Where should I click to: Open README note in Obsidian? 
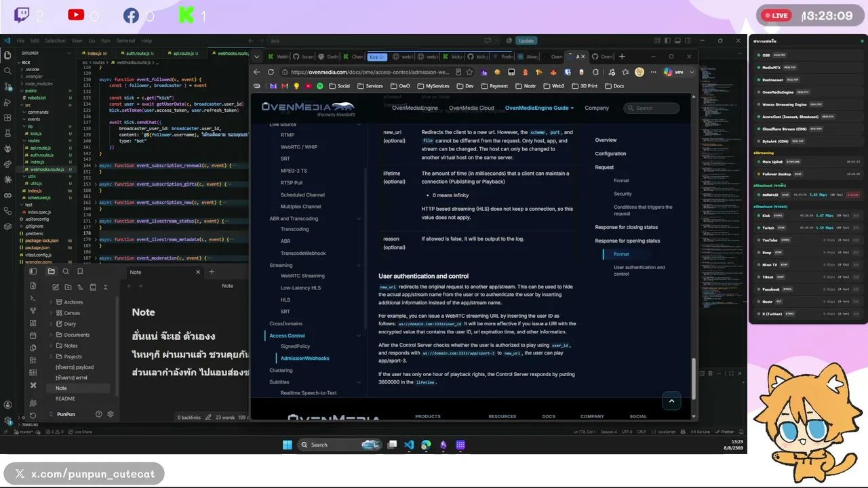[65, 399]
